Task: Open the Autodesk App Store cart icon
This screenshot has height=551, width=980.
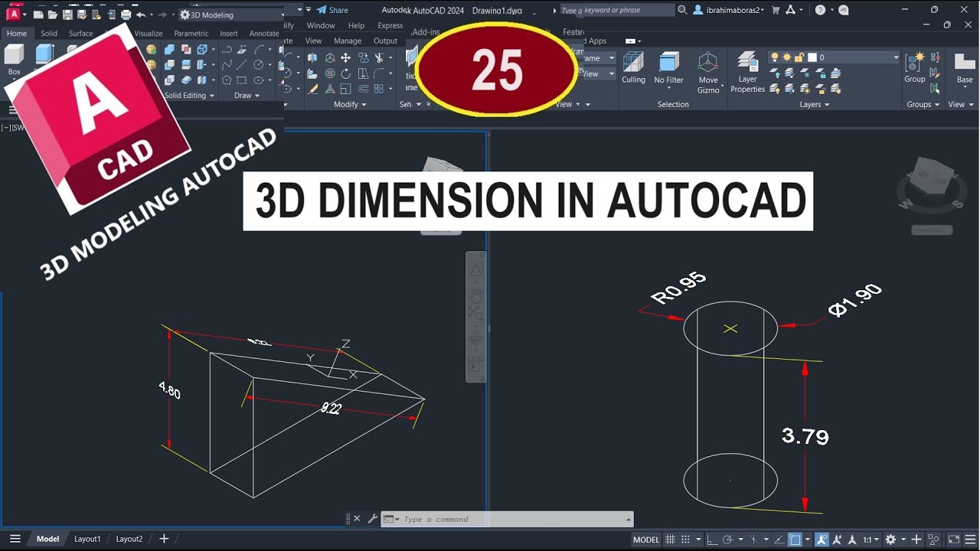Action: click(776, 10)
